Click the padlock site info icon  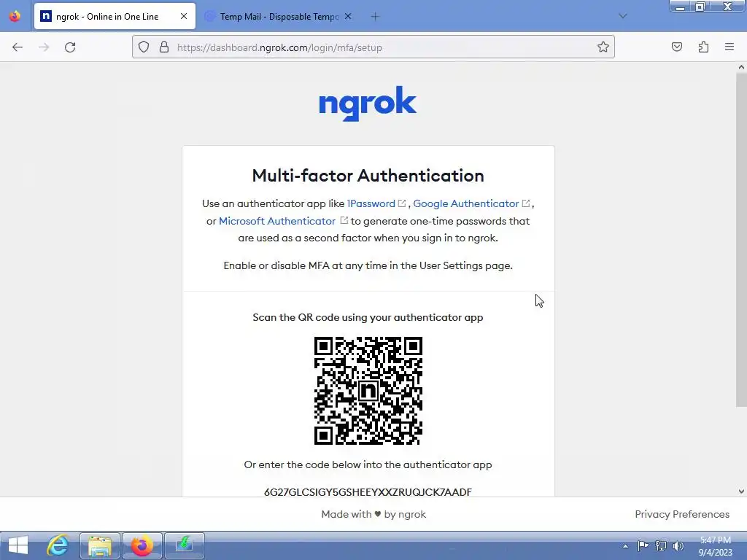[x=164, y=47]
